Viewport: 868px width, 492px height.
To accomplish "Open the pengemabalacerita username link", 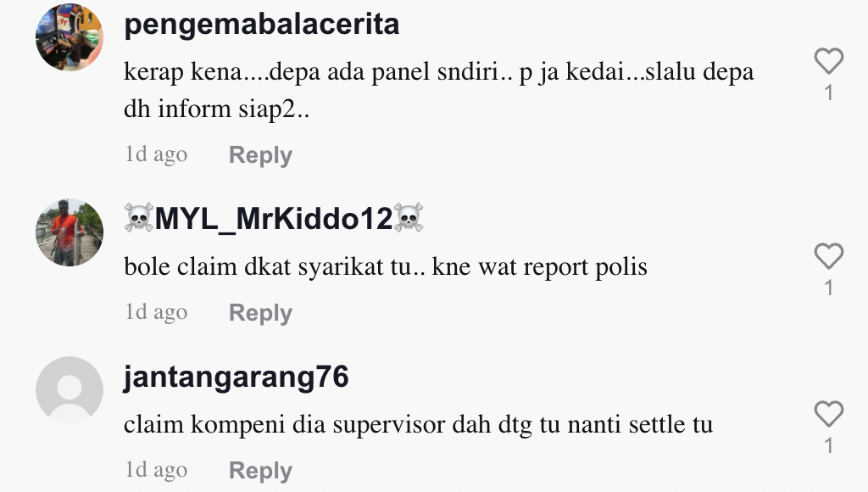I will coord(261,25).
